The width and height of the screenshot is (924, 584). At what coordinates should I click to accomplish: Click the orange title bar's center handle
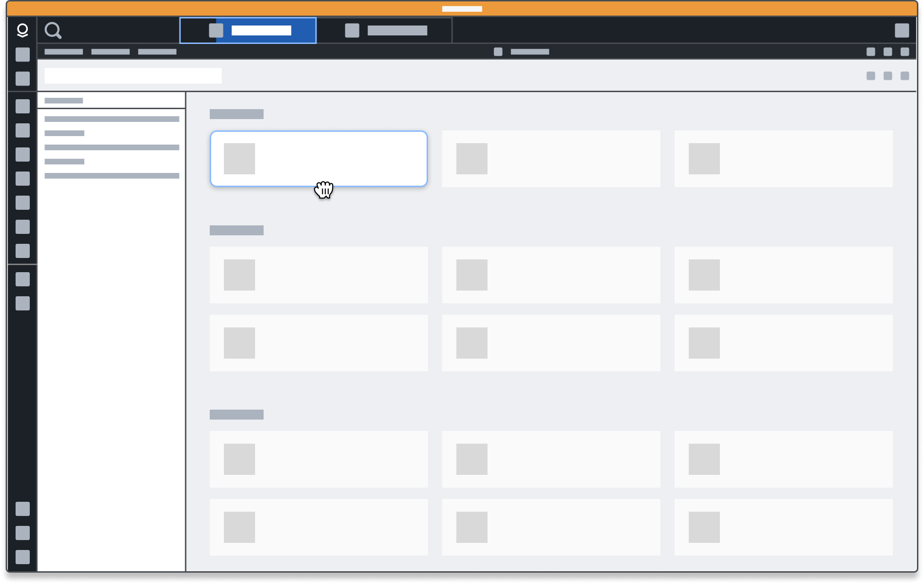coord(462,9)
